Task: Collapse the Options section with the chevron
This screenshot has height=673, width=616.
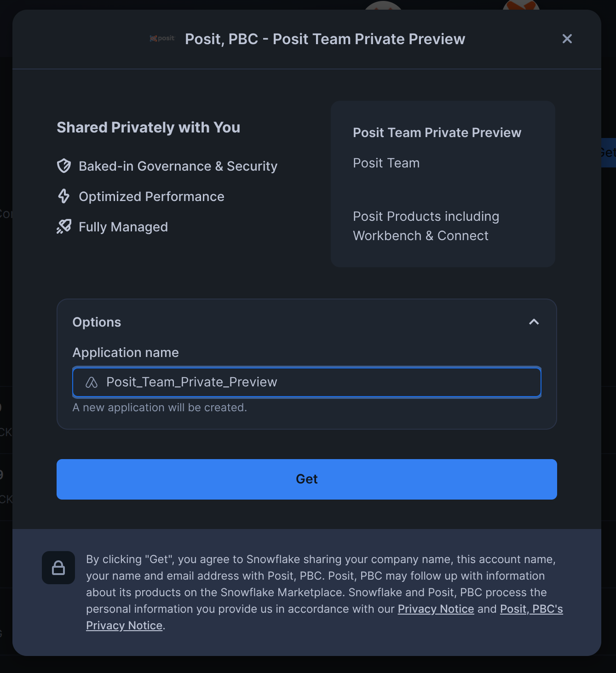Action: click(534, 322)
